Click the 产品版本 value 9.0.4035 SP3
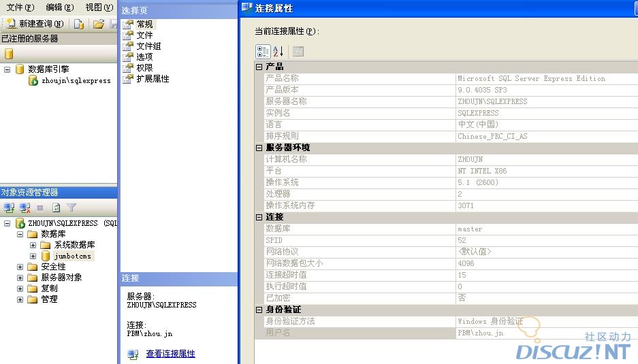Image resolution: width=638 pixels, height=364 pixels. pyautogui.click(x=482, y=90)
